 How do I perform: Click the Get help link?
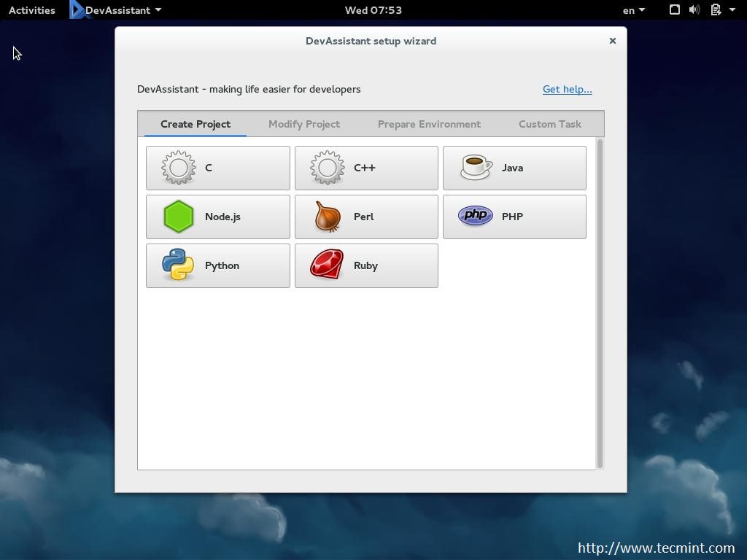click(x=567, y=89)
